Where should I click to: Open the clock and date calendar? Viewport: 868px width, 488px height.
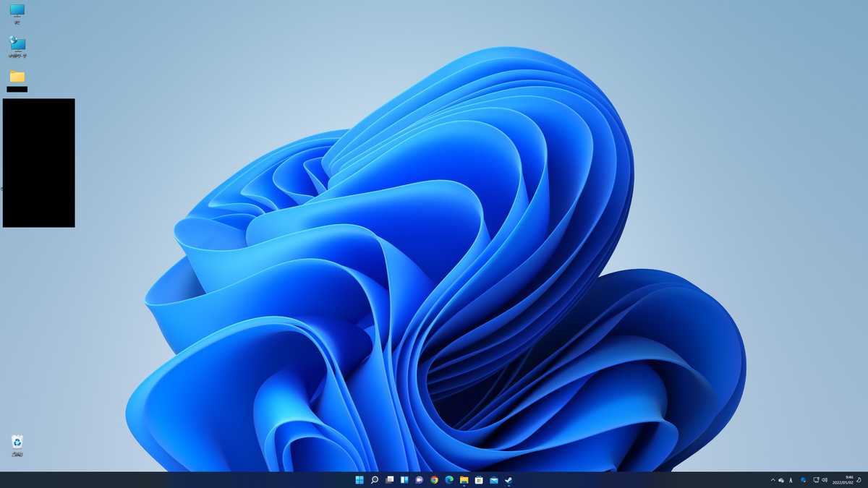843,480
